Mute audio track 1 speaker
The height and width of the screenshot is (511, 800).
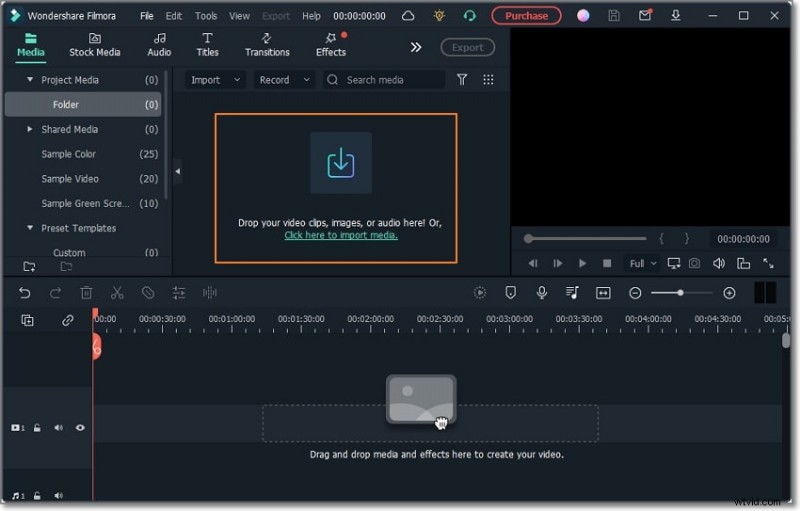tap(58, 495)
